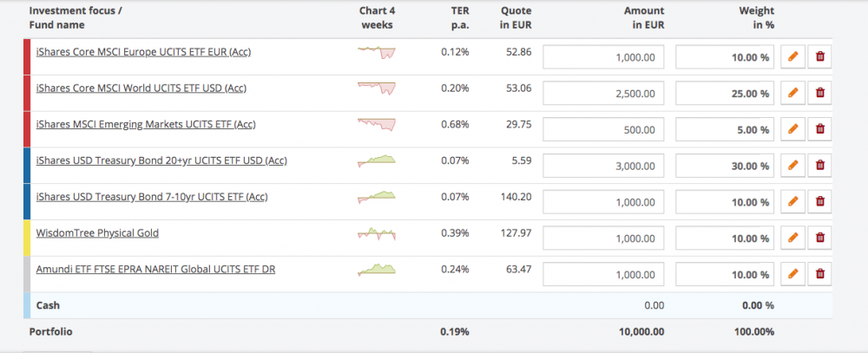Edit the iShares Core MSCI Europe row
This screenshot has height=353, width=868.
pos(792,57)
